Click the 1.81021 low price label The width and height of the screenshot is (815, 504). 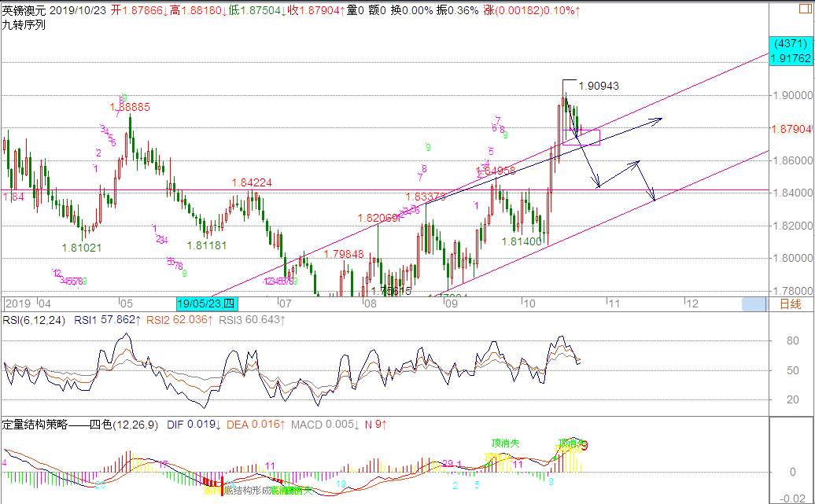(x=82, y=248)
